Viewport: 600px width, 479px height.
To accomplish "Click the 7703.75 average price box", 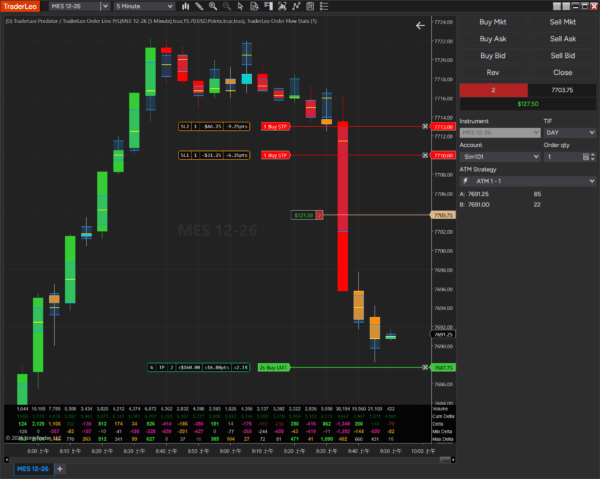I will pos(562,90).
